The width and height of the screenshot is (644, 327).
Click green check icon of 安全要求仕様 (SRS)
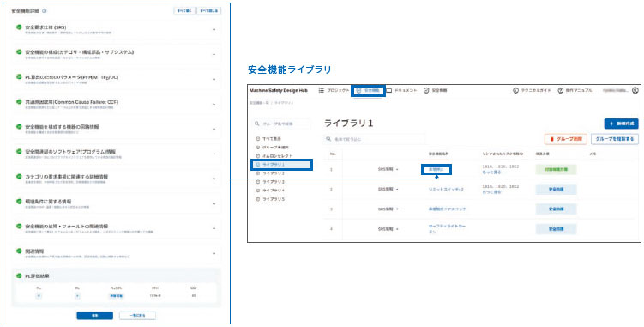[19, 27]
